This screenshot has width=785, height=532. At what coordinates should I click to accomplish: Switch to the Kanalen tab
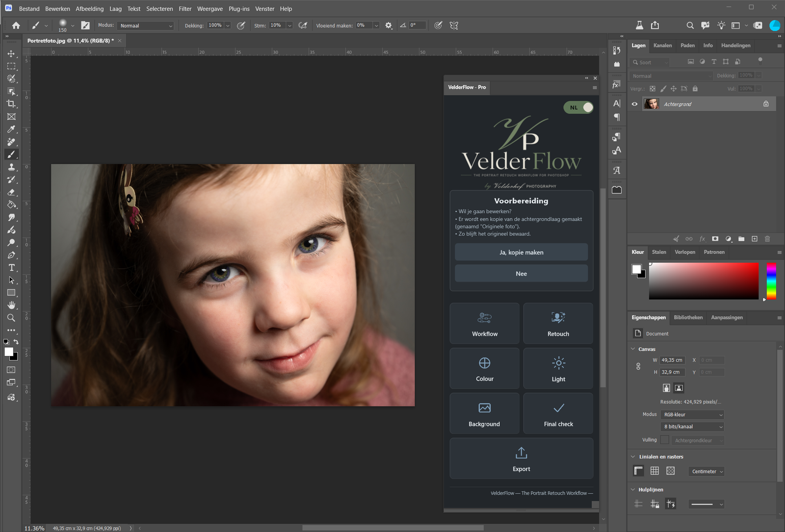click(662, 46)
